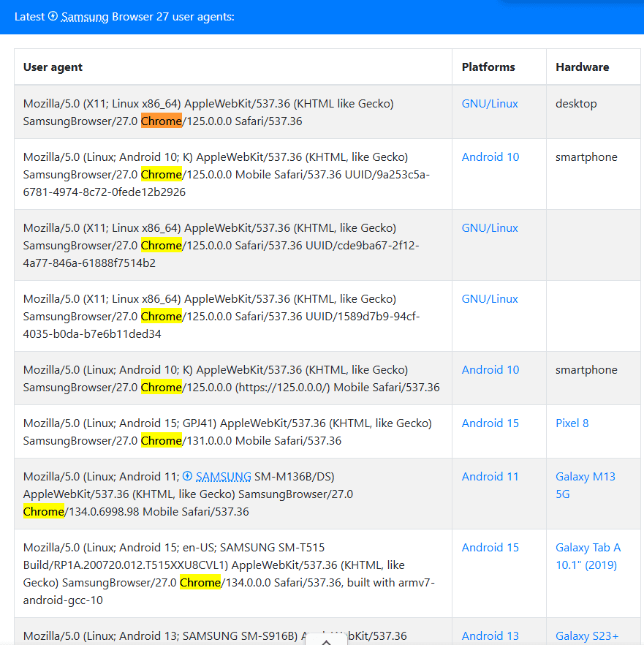Viewport: 644px width, 645px height.
Task: Open Android 15 link in GPJ41 row
Action: 490,423
